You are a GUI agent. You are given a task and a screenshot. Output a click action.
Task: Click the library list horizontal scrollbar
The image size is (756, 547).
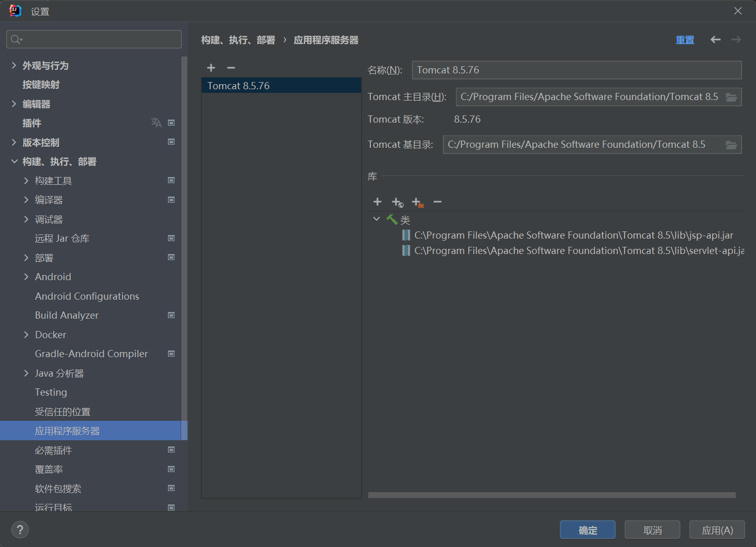[x=552, y=495]
